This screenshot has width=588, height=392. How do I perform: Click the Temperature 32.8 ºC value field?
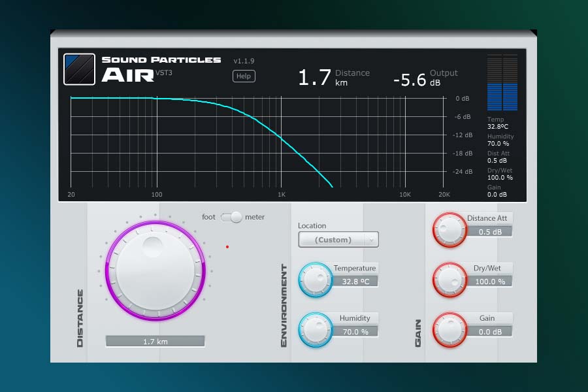click(355, 282)
